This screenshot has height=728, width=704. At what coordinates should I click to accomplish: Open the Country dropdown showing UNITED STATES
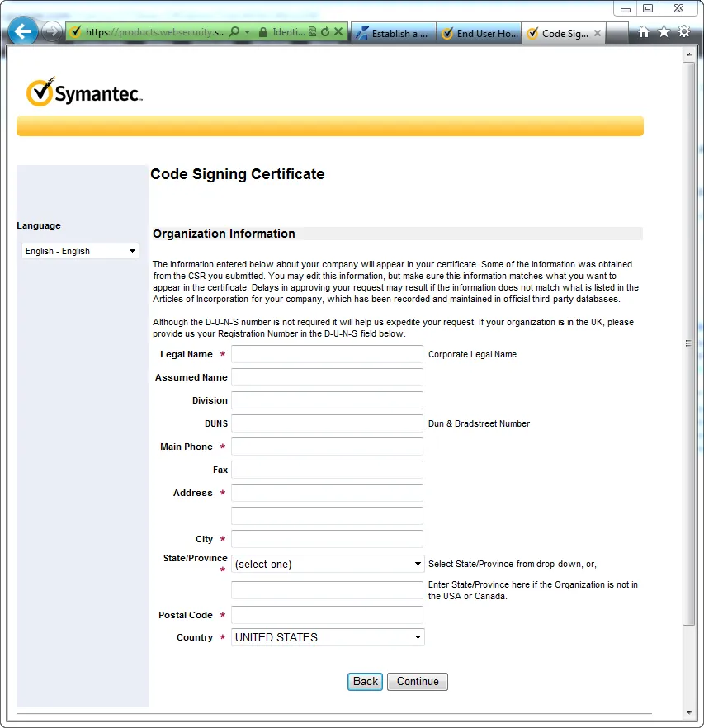click(328, 637)
